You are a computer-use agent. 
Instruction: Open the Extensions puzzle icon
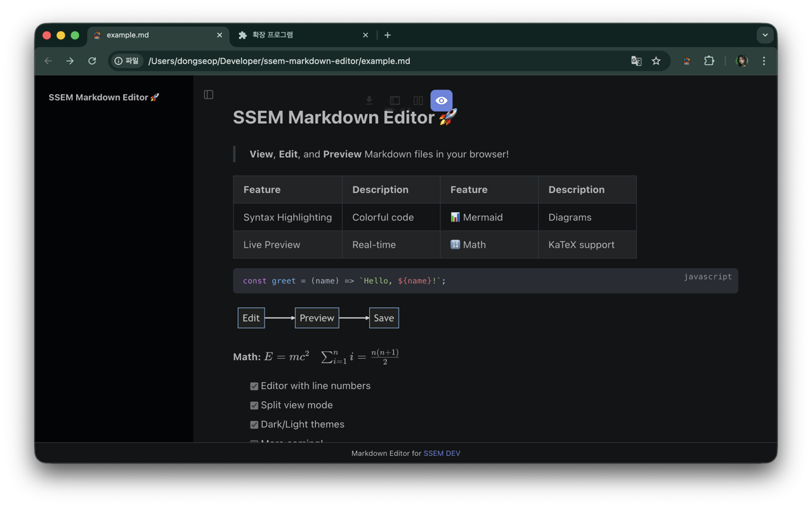point(709,61)
